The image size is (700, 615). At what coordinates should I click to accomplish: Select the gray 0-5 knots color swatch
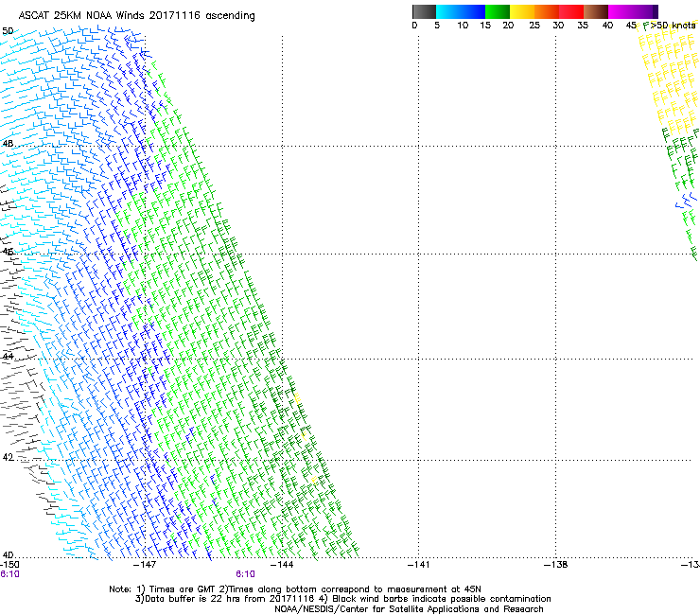pyautogui.click(x=424, y=11)
